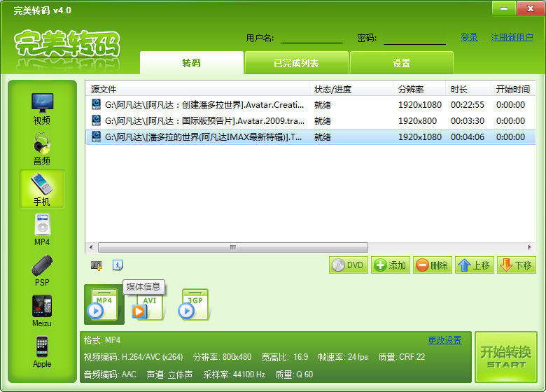Move item down with 下移 button

point(517,265)
